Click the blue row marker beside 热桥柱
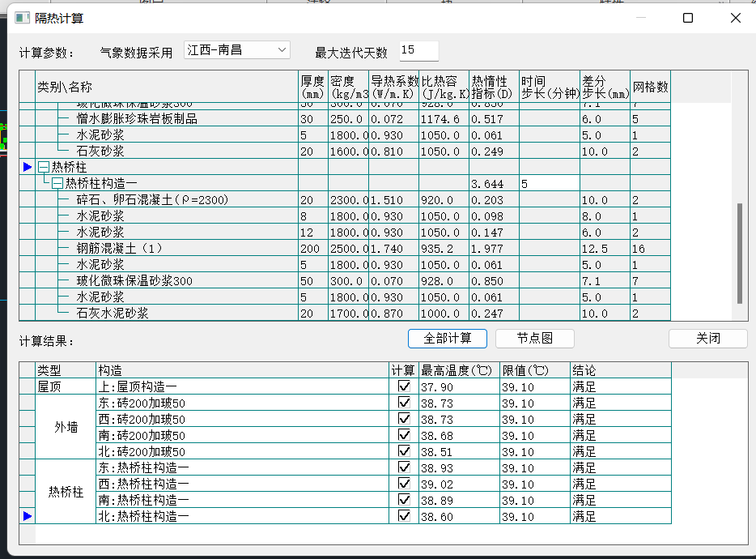 28,167
